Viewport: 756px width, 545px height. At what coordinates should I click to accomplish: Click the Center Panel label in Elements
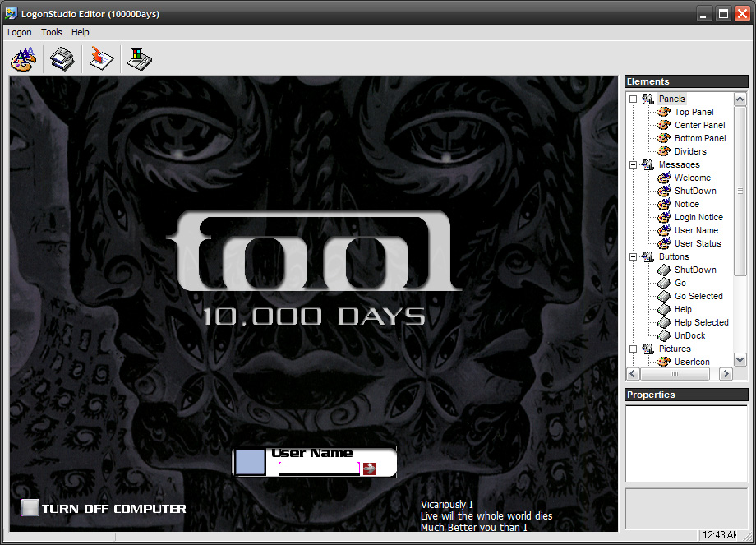(x=699, y=125)
